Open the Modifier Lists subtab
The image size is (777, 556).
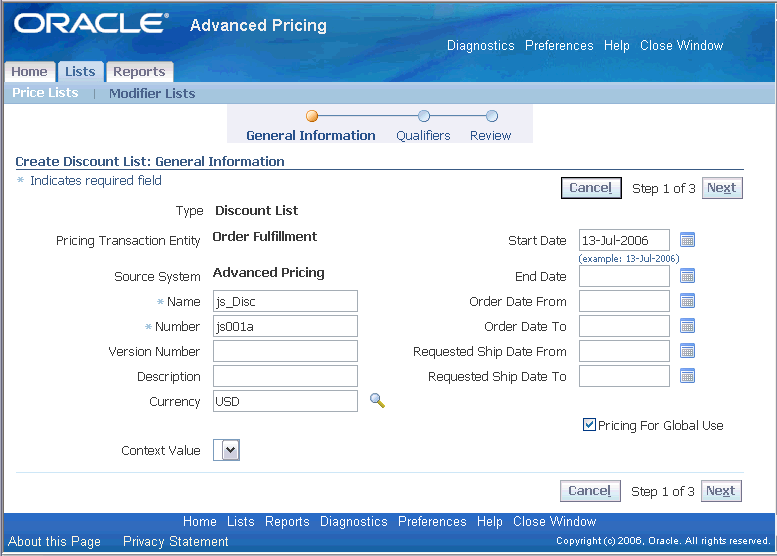[x=152, y=93]
